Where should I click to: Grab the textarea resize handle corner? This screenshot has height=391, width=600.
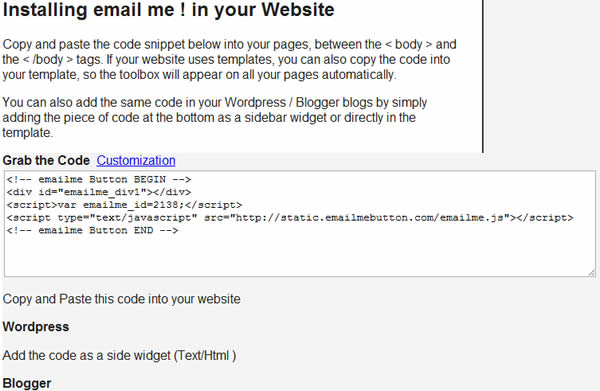[x=592, y=273]
